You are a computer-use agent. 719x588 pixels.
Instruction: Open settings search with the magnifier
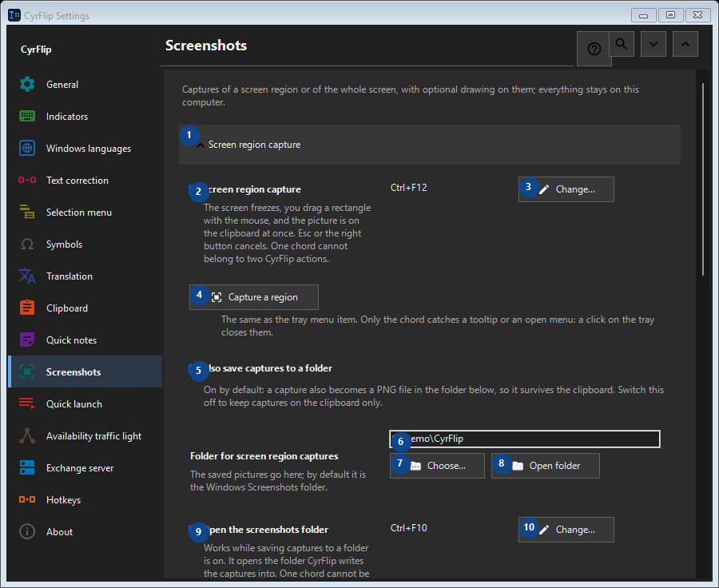(622, 44)
